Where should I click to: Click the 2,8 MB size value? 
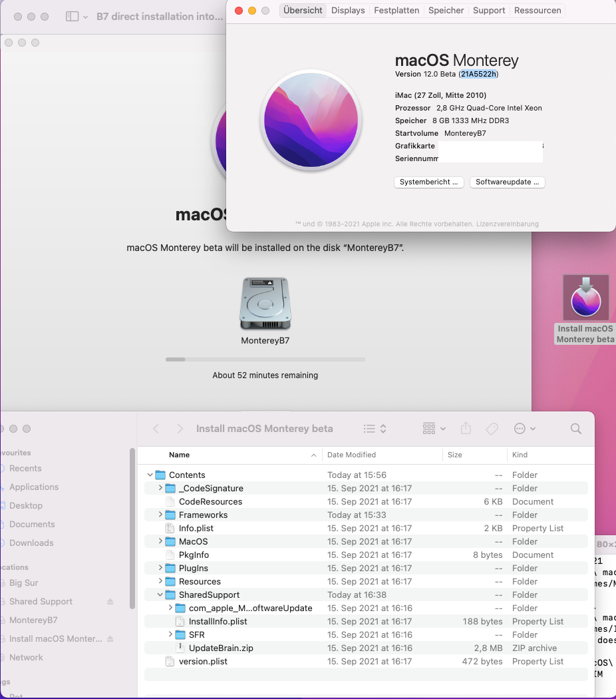pyautogui.click(x=488, y=648)
